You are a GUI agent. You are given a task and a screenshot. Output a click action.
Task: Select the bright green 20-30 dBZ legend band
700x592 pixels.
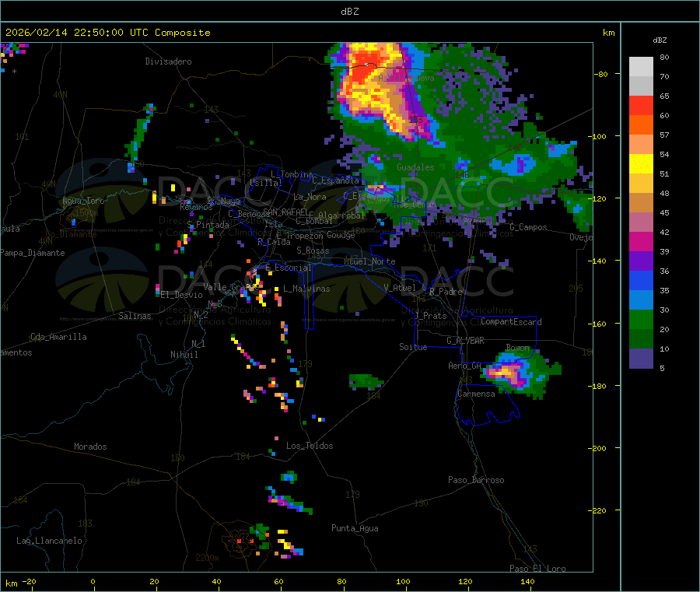641,319
